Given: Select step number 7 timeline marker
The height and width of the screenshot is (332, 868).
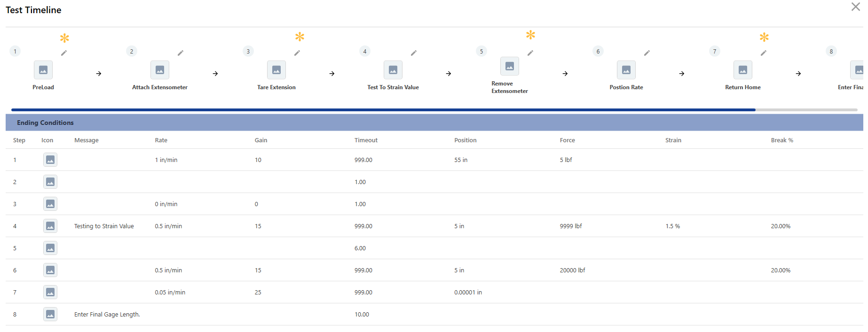Looking at the screenshot, I should coord(715,51).
